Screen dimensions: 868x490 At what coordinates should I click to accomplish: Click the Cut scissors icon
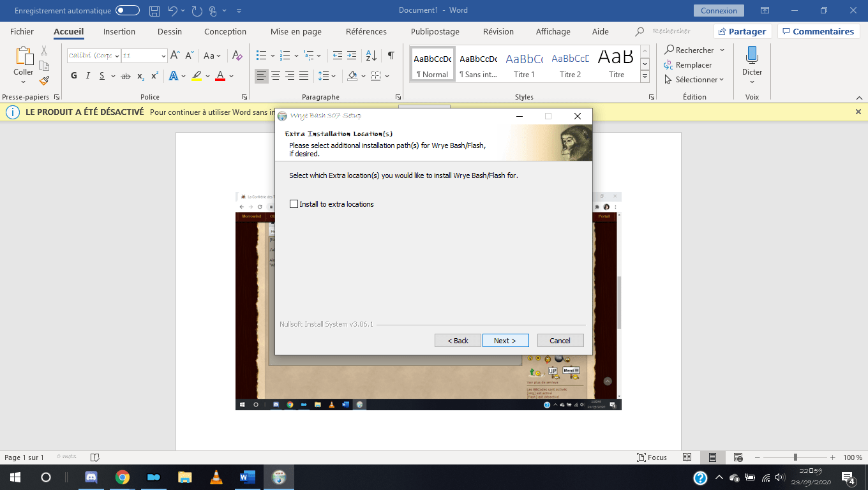pyautogui.click(x=44, y=50)
